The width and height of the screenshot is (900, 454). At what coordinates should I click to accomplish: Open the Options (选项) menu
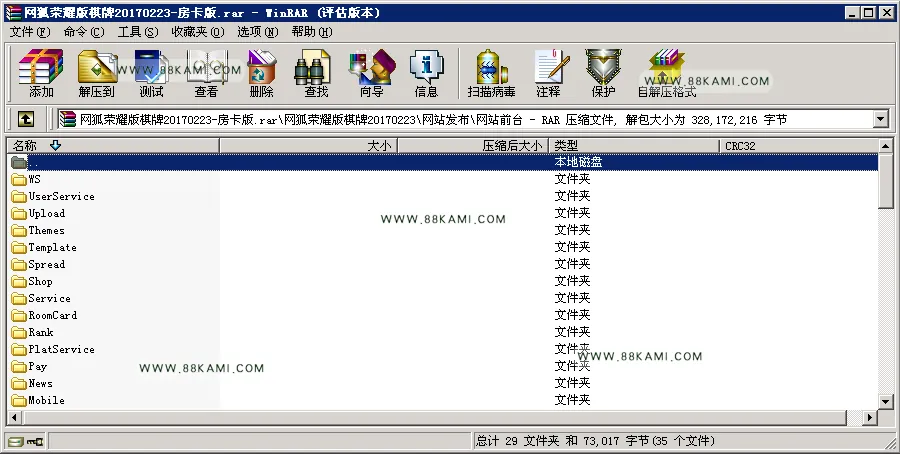[258, 32]
